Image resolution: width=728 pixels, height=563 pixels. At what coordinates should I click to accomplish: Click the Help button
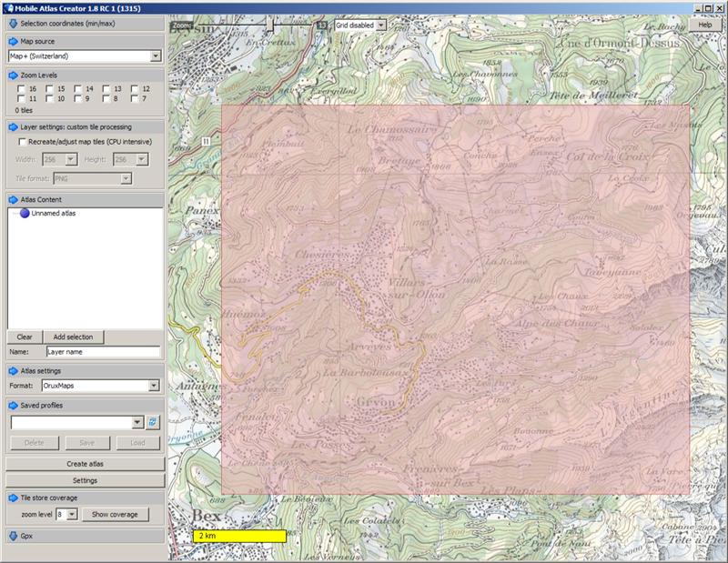[704, 25]
